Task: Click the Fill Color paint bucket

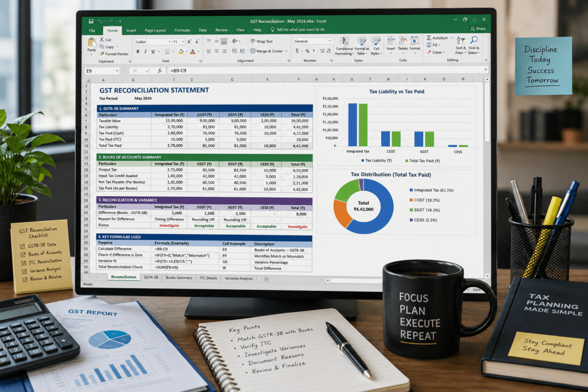Action: (181, 52)
